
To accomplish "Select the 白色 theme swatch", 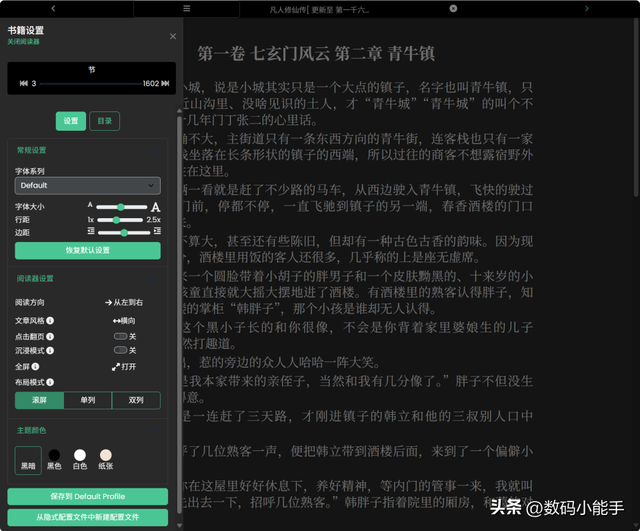I will [80, 459].
